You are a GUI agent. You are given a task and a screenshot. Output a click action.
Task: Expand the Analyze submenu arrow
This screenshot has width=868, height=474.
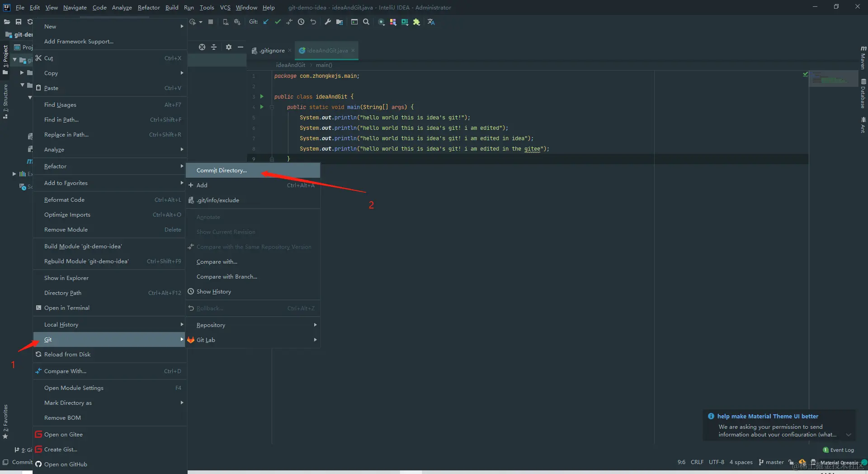182,149
